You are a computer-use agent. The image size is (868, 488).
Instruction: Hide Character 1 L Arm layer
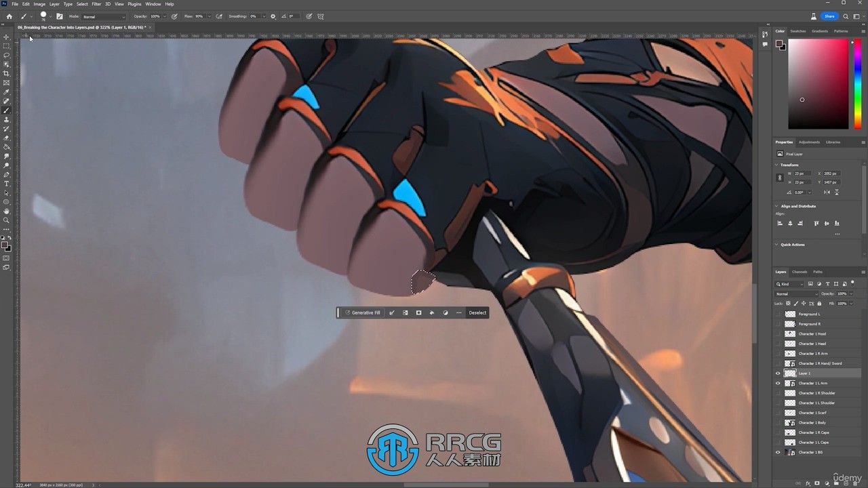[x=778, y=383]
